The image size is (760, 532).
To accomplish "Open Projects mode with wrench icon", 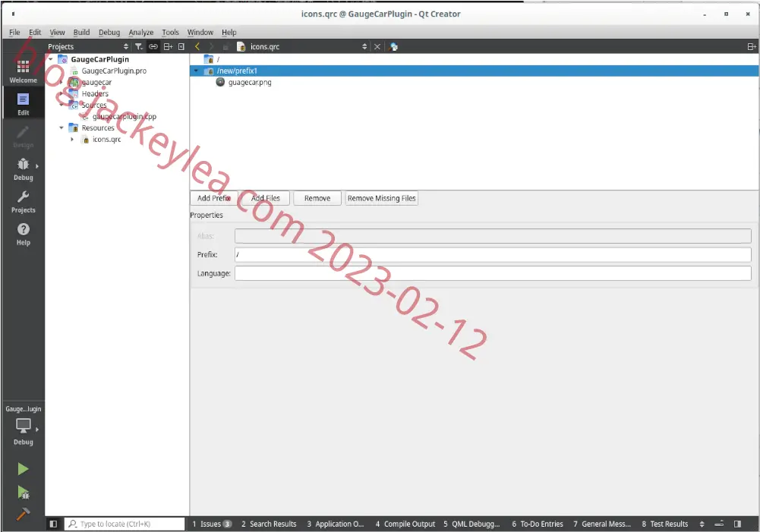I will pos(23,202).
